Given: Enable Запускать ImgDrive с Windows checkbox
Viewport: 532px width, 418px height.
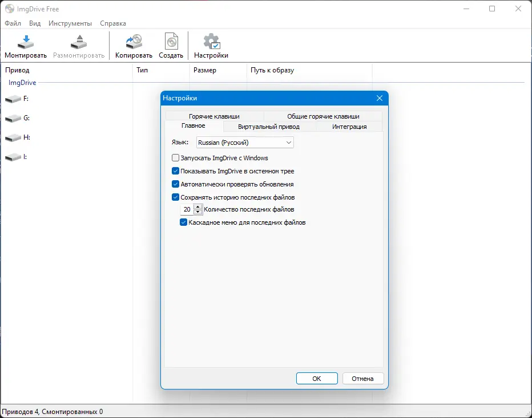Looking at the screenshot, I should (175, 157).
